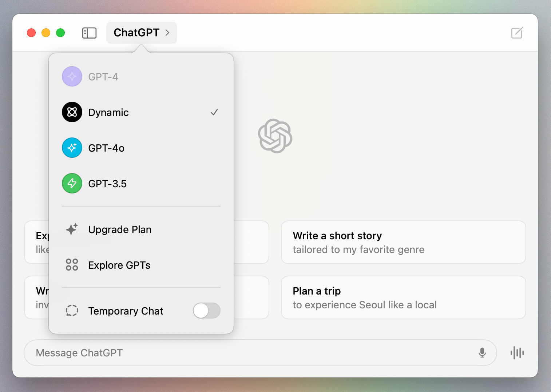Viewport: 551px width, 392px height.
Task: Click the new chat compose icon
Action: click(x=517, y=33)
